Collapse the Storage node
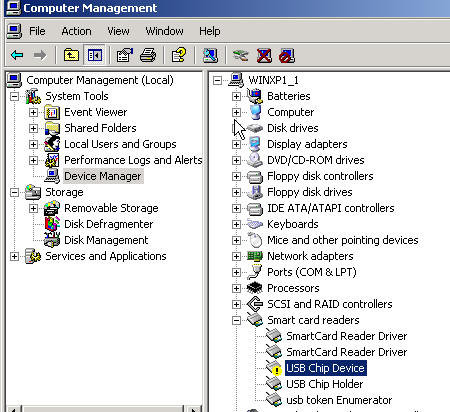450x412 pixels. (14, 192)
